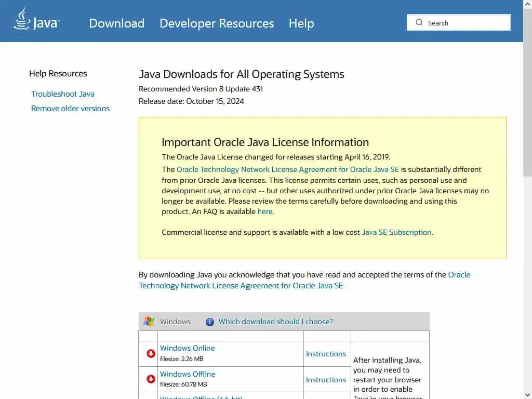Click the scrollbar down arrow

tap(528, 395)
